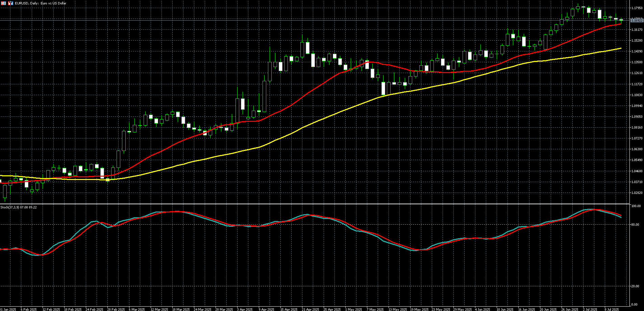Click the 9 Apr 2025 date label
Viewport: 644px width, 311px height.
click(x=267, y=309)
